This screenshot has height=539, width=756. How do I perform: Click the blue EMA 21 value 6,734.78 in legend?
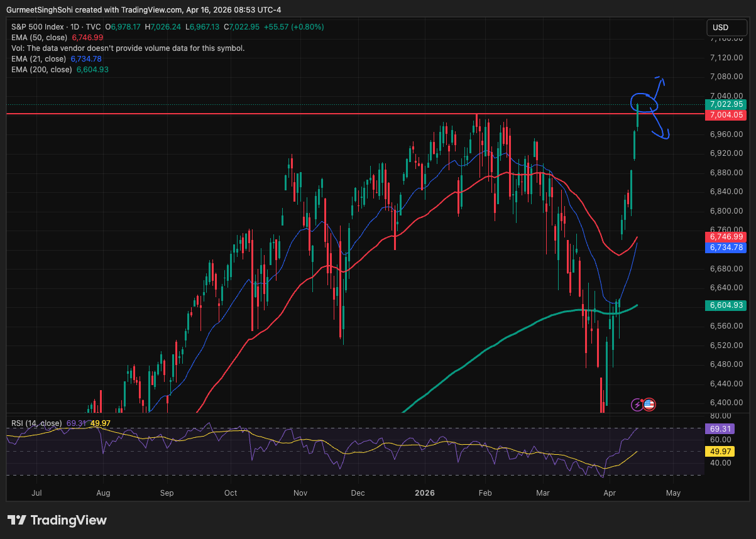point(86,59)
